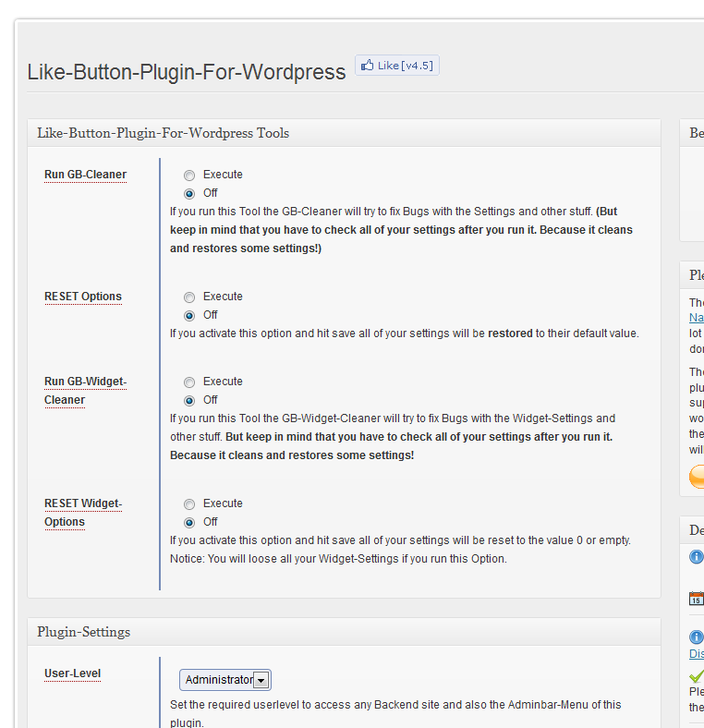Click the Run GB-Cleaner label
Screen dimensions: 704x728
pos(85,175)
